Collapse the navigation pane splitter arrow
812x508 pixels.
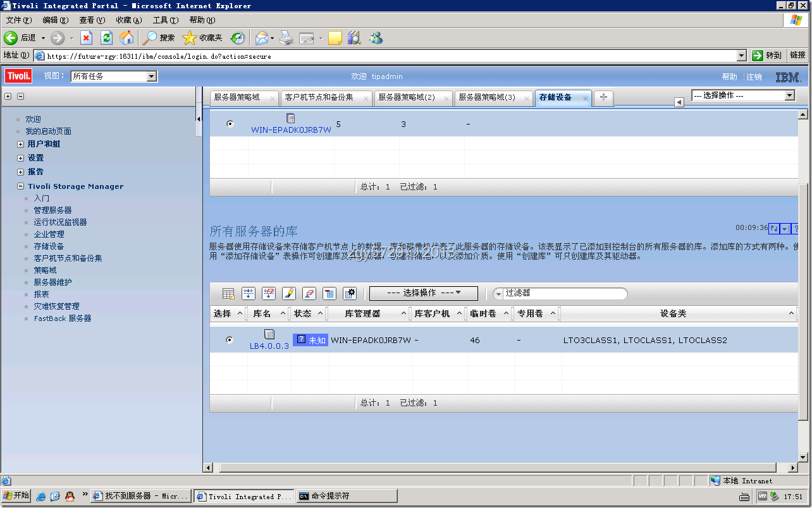pos(199,119)
